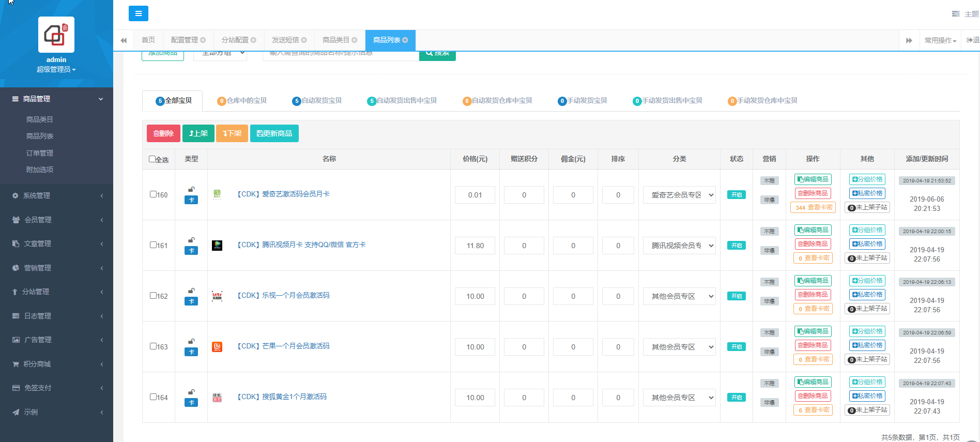Click 示例 paper plane icon in sidebar
Screen dimensions: 980x442
click(16, 412)
